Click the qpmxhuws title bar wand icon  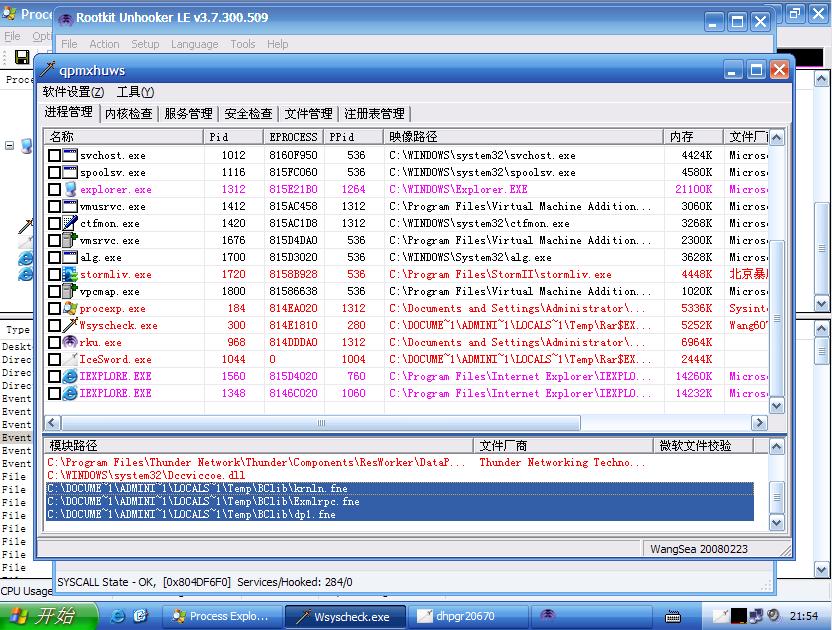point(47,70)
